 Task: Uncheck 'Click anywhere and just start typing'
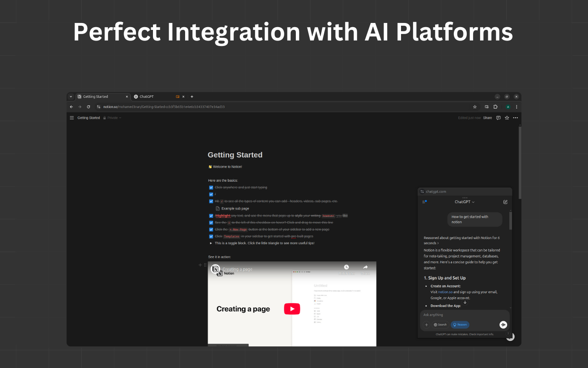pyautogui.click(x=211, y=188)
